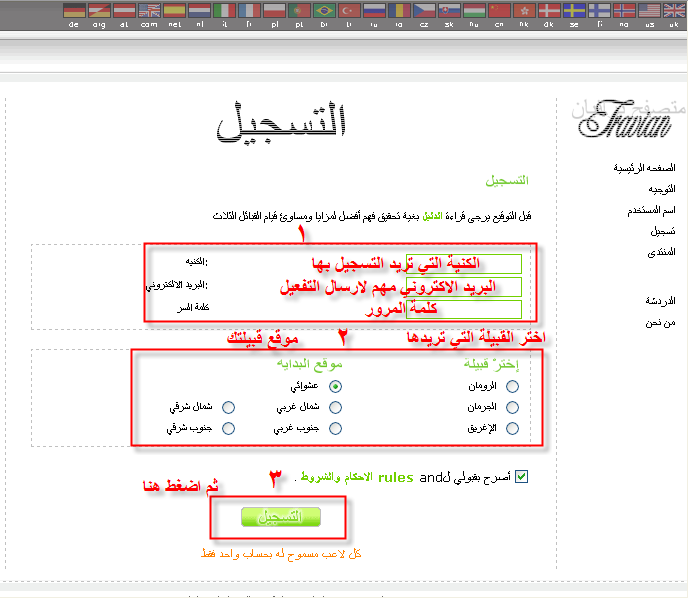Select شمال شرقي starting position
689x599 pixels.
pyautogui.click(x=229, y=407)
